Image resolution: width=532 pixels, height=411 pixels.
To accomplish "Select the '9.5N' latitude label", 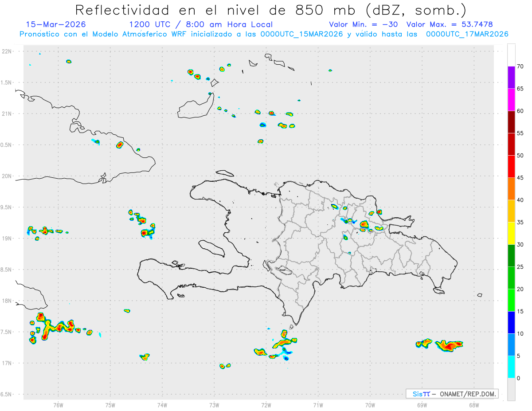I will click(7, 207).
